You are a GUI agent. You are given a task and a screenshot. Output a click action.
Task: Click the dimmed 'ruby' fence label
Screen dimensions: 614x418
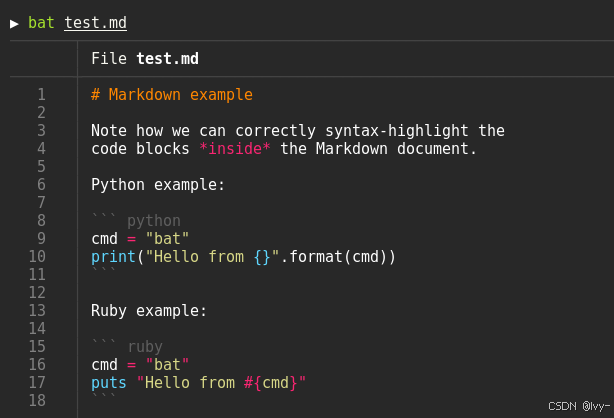coord(145,347)
